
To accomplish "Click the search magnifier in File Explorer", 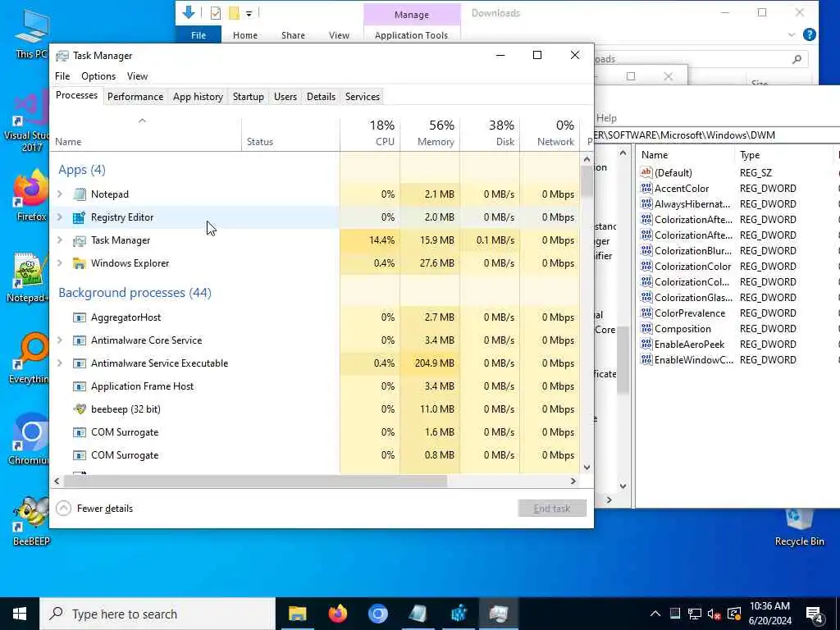I will coord(797,59).
